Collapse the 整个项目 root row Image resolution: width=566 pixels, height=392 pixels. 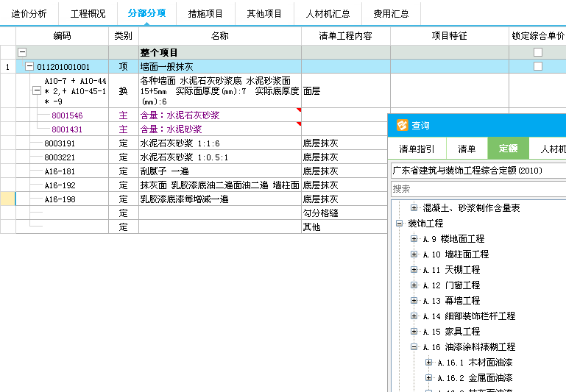point(22,52)
